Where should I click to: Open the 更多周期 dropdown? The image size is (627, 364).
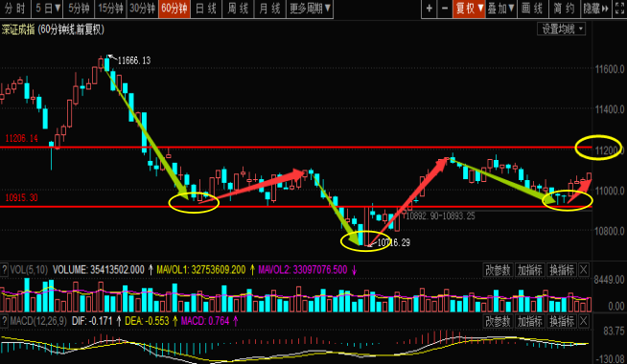click(x=310, y=9)
